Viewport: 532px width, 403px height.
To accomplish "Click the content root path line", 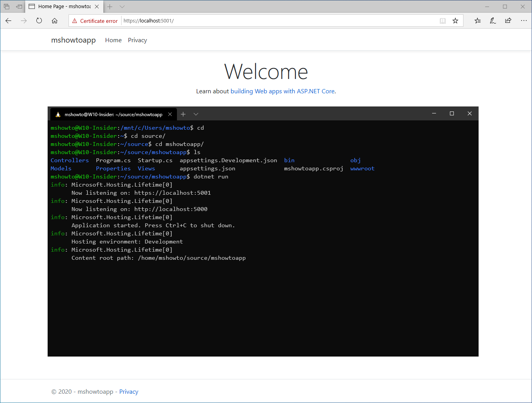I will pos(159,258).
